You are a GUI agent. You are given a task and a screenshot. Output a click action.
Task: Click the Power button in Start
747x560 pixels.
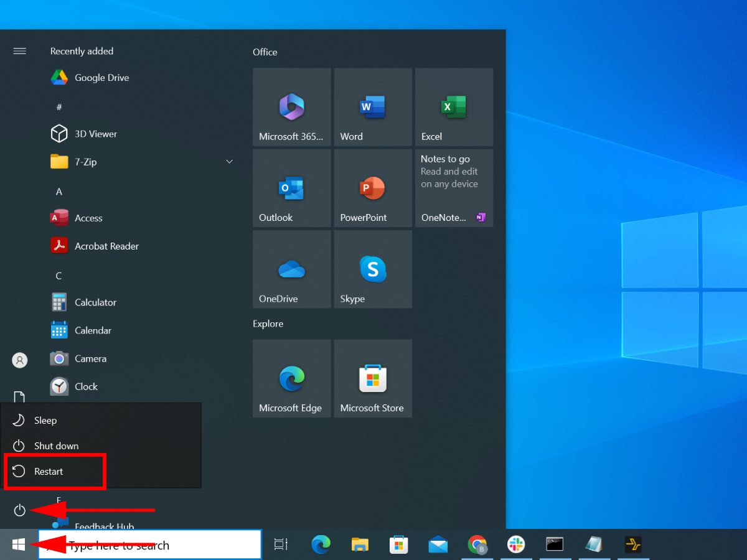pos(20,511)
